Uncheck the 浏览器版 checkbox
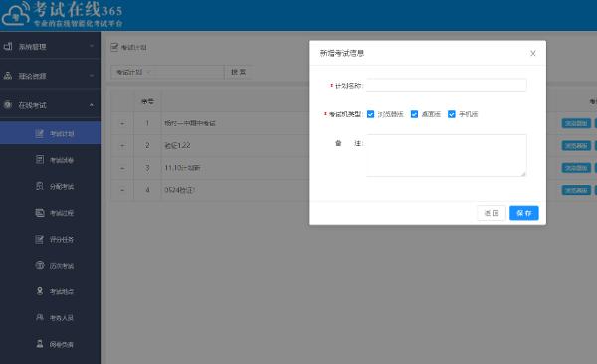This screenshot has width=597, height=364. [370, 114]
